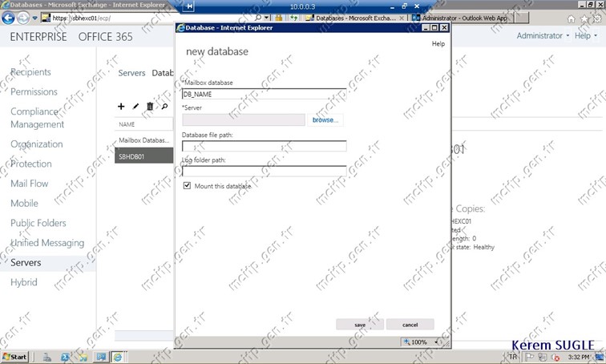This screenshot has width=606, height=364.
Task: Uncheck Mount this database checkbox
Action: [187, 185]
